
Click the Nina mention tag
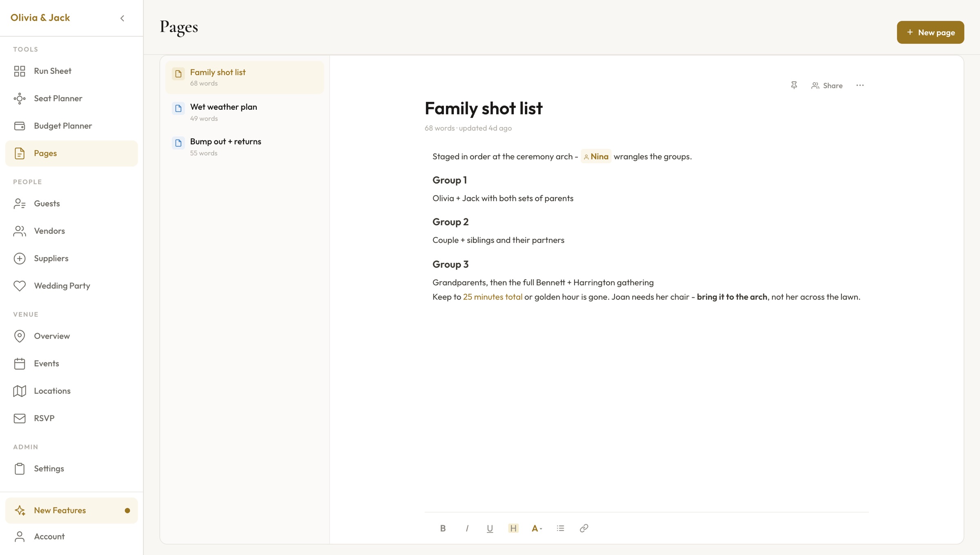point(596,156)
